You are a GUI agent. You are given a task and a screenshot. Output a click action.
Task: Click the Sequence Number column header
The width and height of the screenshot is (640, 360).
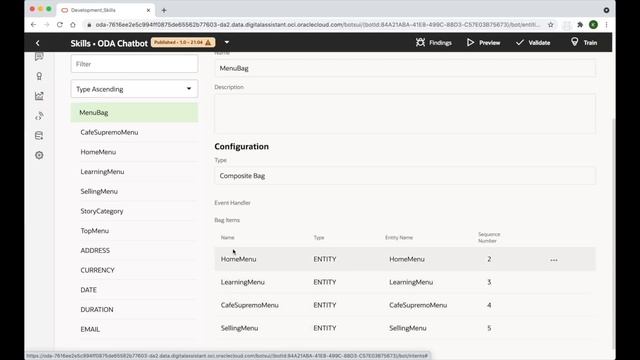[x=489, y=238]
